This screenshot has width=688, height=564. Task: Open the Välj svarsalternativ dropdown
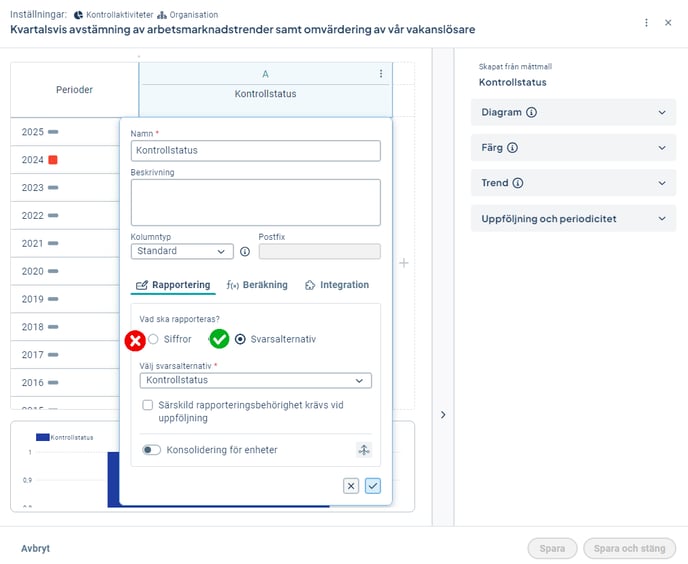tap(255, 381)
